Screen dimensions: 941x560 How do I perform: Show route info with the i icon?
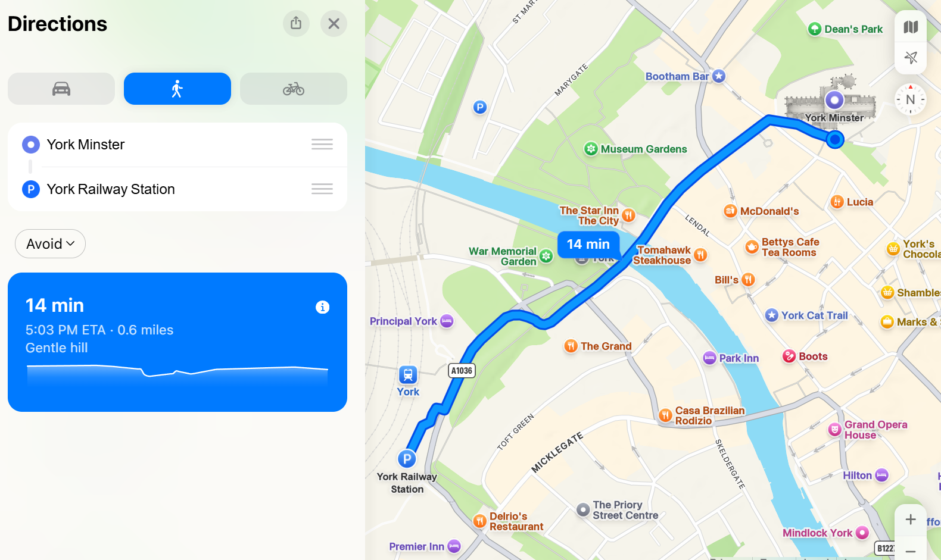tap(322, 307)
